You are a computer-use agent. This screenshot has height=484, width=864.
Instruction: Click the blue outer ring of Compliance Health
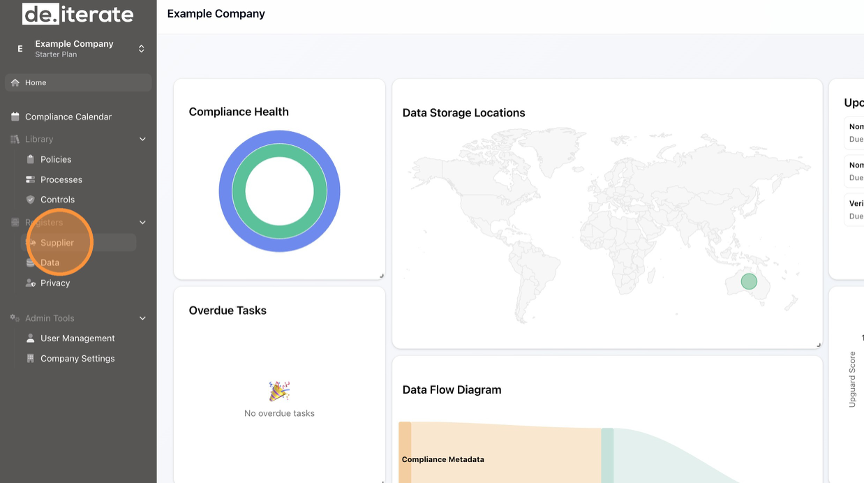pyautogui.click(x=225, y=191)
